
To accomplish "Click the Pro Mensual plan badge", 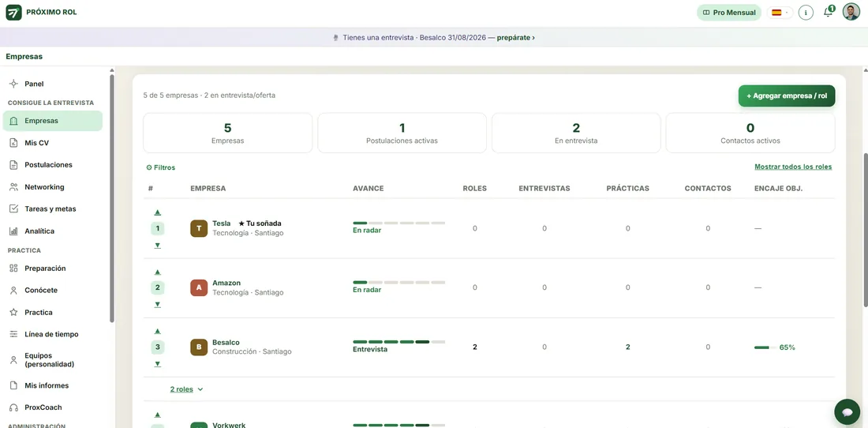I will point(729,12).
